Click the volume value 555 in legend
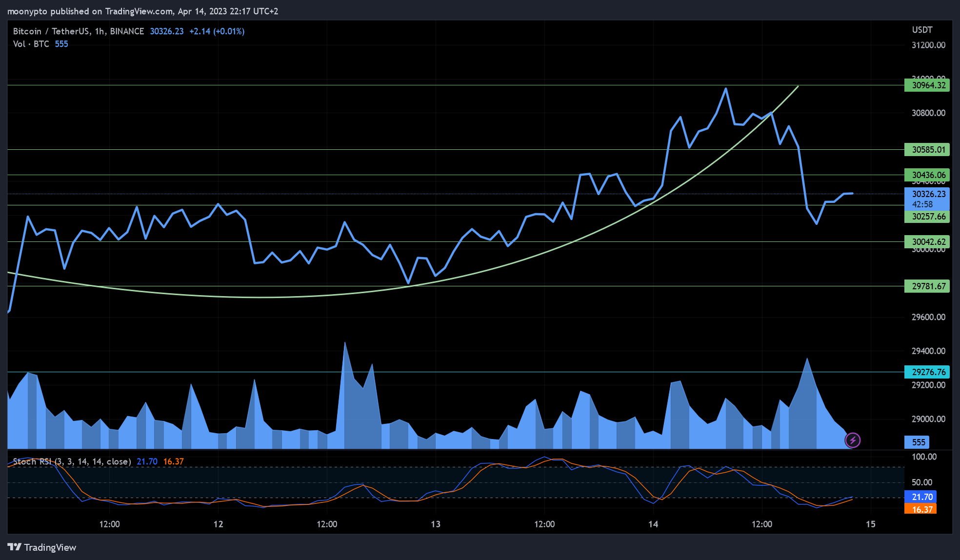960x560 pixels. [61, 44]
